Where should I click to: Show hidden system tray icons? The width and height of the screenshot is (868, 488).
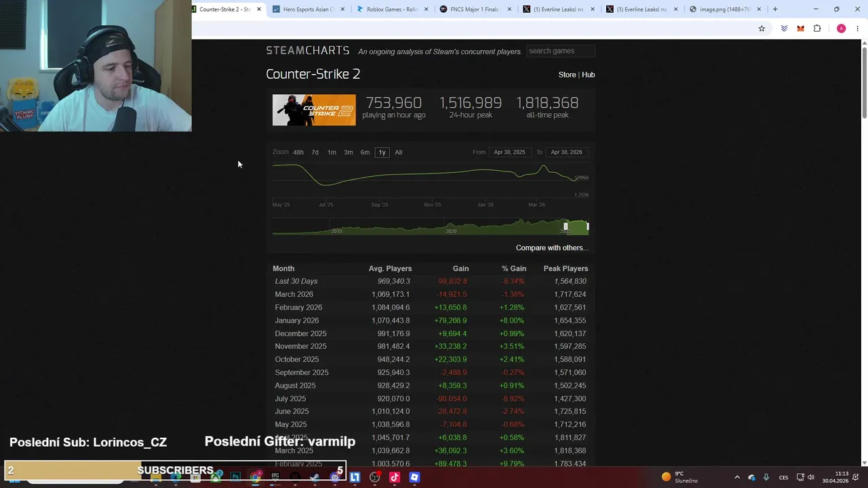click(737, 477)
